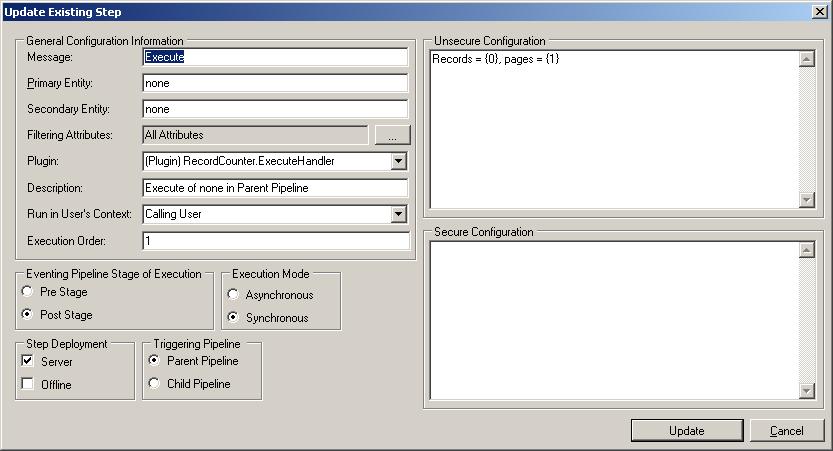This screenshot has width=833, height=451.
Task: Click the Plugin combo box showing RecordCounter.ExecuteHandler
Action: (275, 161)
